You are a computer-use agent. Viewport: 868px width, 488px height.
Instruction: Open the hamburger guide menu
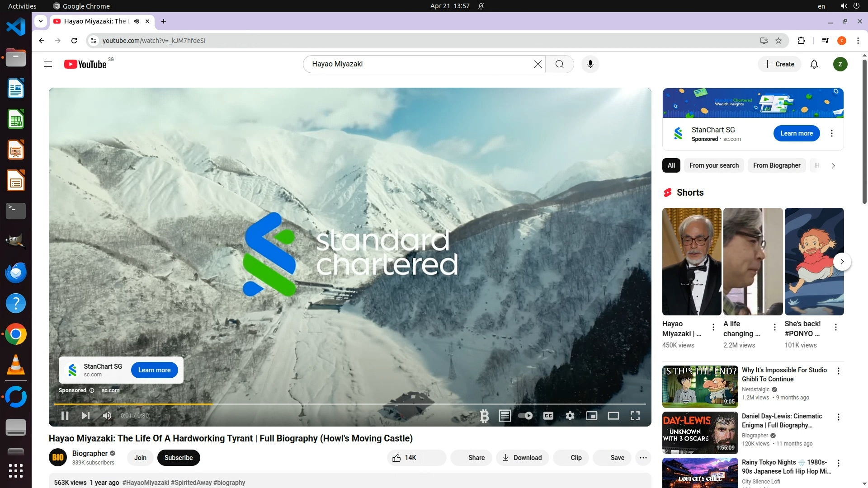pos(48,64)
